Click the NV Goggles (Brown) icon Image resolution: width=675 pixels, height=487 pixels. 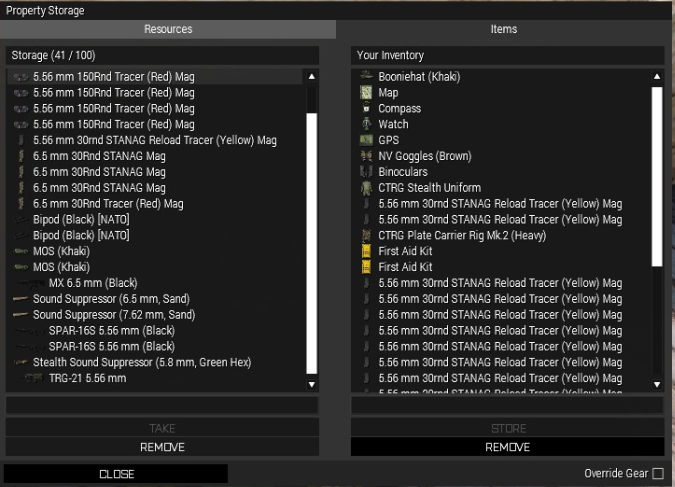pyautogui.click(x=366, y=156)
